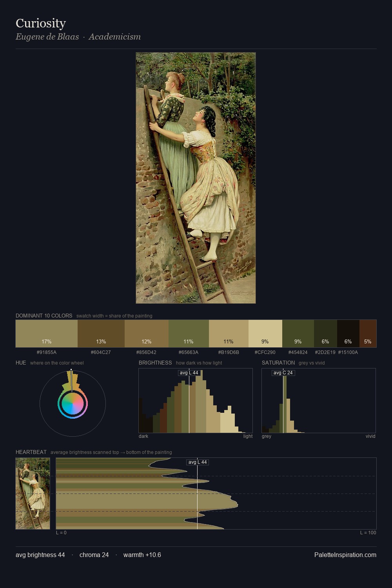This screenshot has height=588, width=392.
Task: Click the BRIGHTNESS section heading
Action: point(155,363)
